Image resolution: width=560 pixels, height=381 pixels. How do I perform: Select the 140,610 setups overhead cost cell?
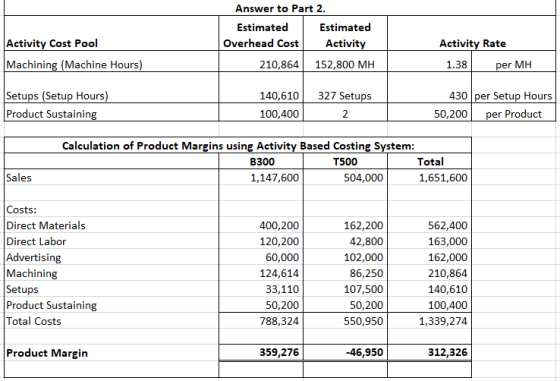(x=261, y=87)
